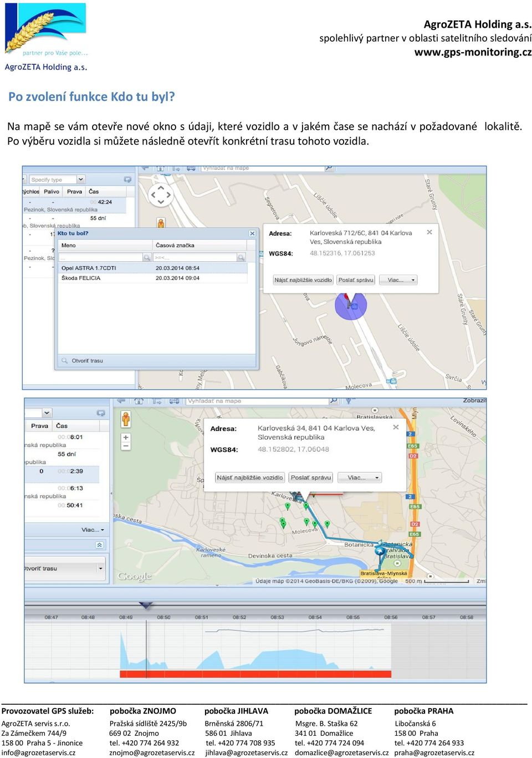The height and width of the screenshot is (758, 532).
Task: Click the search magnifier in lower map toolbar
Action: [333, 400]
